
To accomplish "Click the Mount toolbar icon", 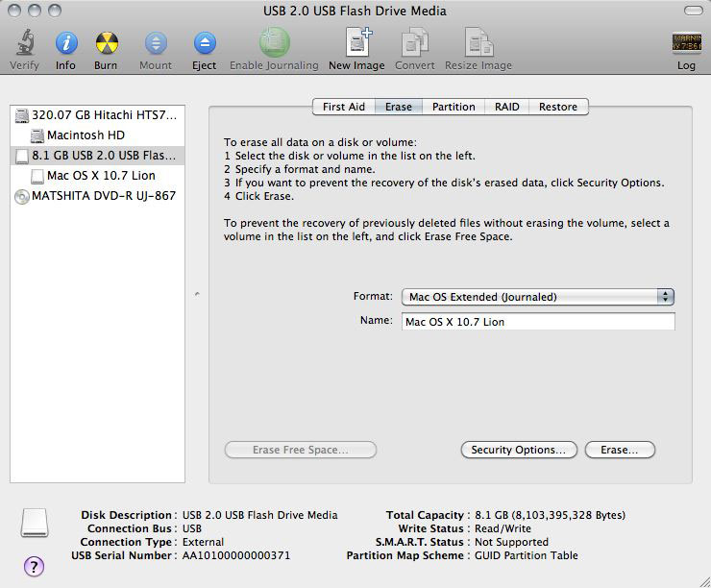I will click(x=156, y=43).
